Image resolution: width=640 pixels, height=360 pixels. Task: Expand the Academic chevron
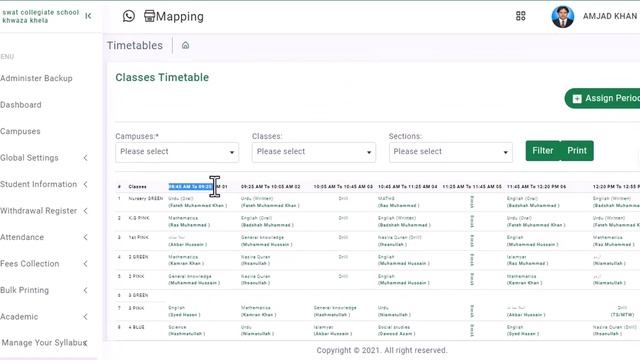tap(85, 317)
